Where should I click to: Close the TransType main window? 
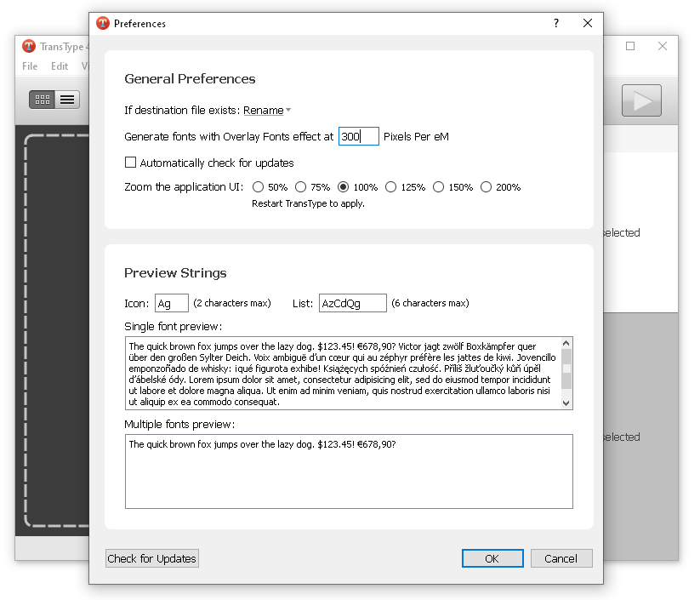click(663, 46)
